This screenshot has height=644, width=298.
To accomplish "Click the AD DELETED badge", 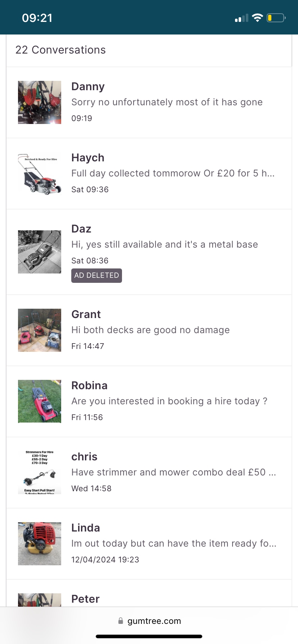I will [x=96, y=276].
